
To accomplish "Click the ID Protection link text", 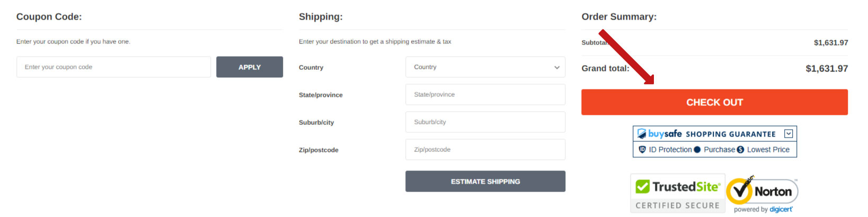I will point(670,150).
